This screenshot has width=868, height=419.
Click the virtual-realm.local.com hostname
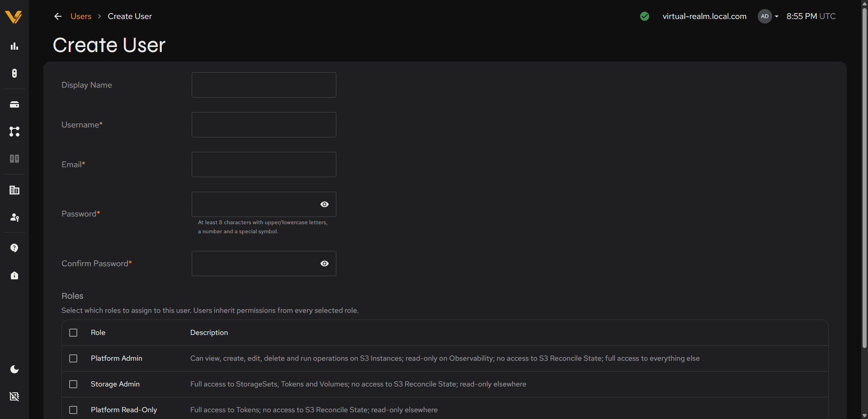point(704,16)
